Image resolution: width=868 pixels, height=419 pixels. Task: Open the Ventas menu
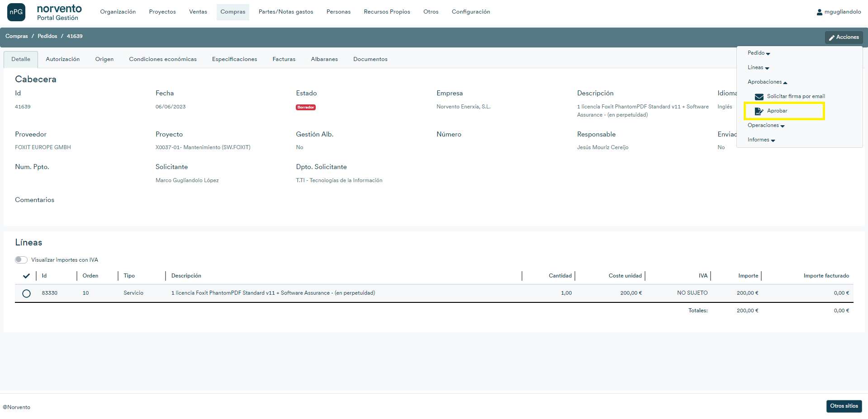(x=198, y=12)
